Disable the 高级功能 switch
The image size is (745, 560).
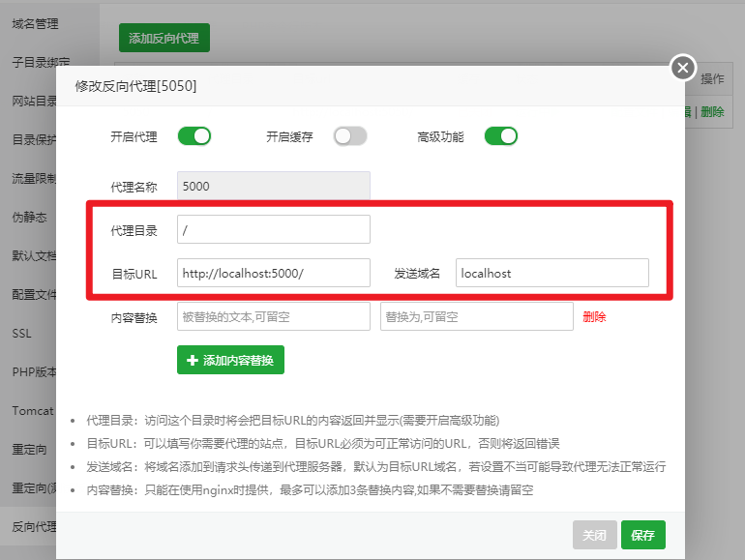point(501,136)
